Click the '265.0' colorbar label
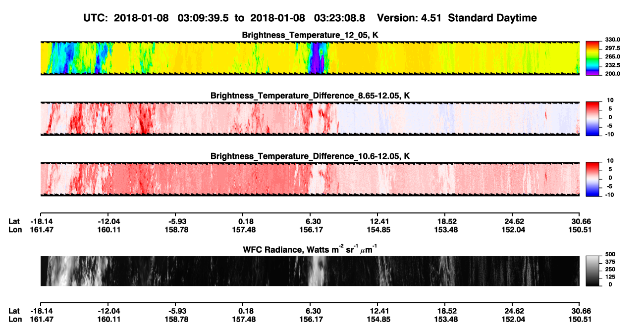This screenshot has width=644, height=330. 612,56
